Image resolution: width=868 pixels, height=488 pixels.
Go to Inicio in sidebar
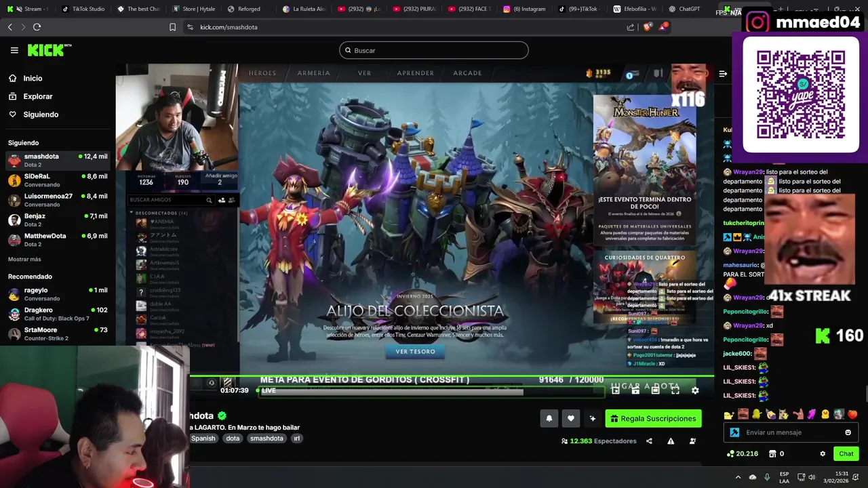pyautogui.click(x=33, y=79)
